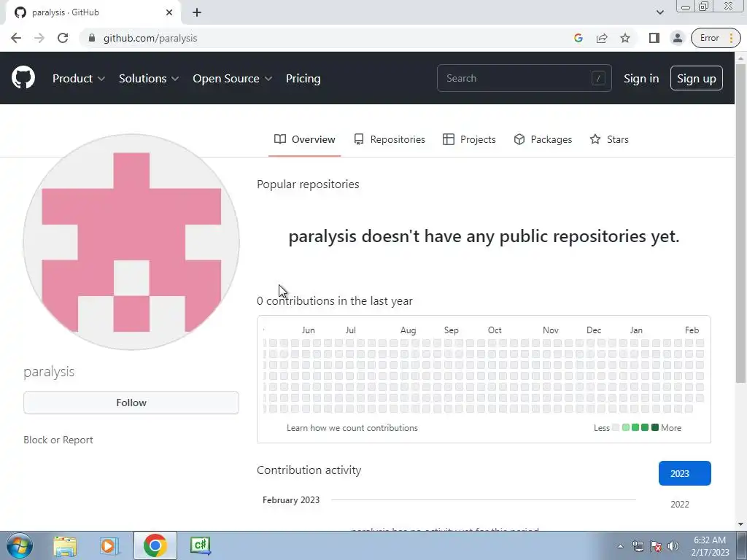Screen dimensions: 747x560
Task: Click the gray legend swatch next to Less
Action: tap(616, 427)
